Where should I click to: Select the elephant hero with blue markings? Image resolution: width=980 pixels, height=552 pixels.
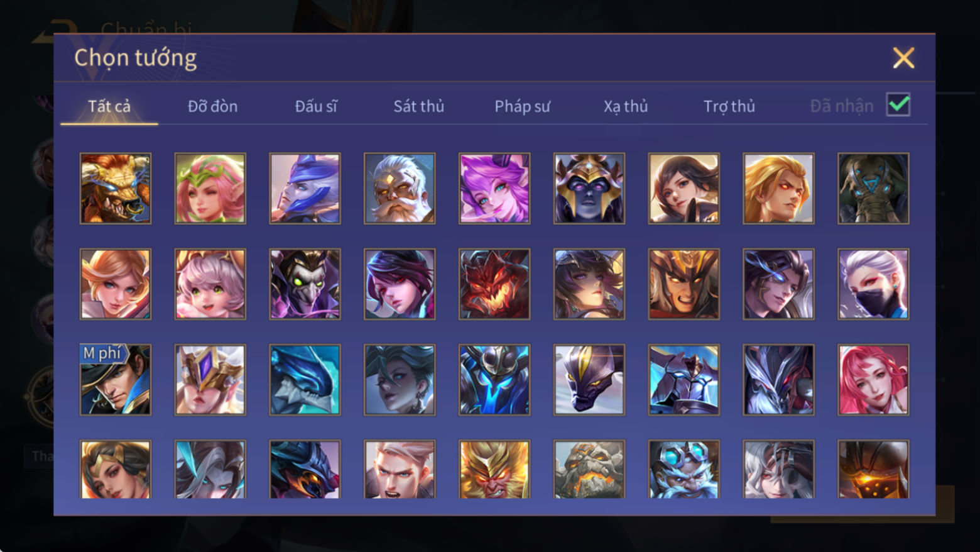873,189
